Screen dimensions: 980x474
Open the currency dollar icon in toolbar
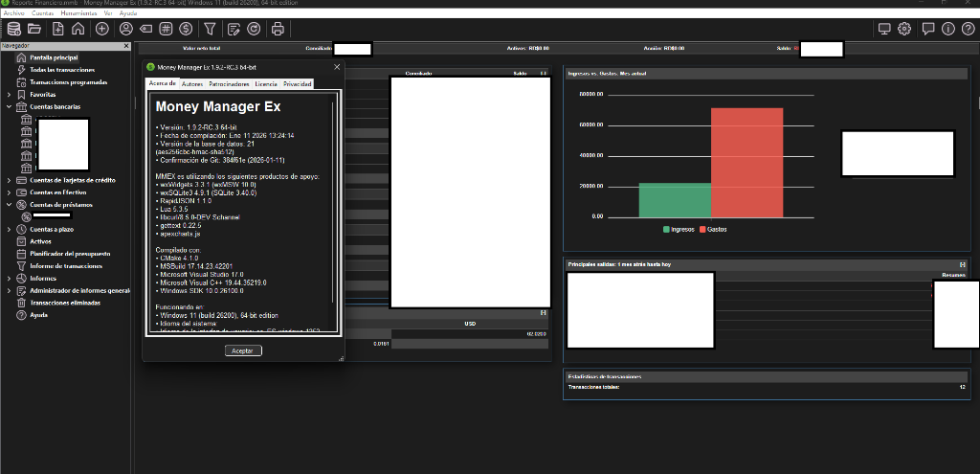(x=186, y=29)
